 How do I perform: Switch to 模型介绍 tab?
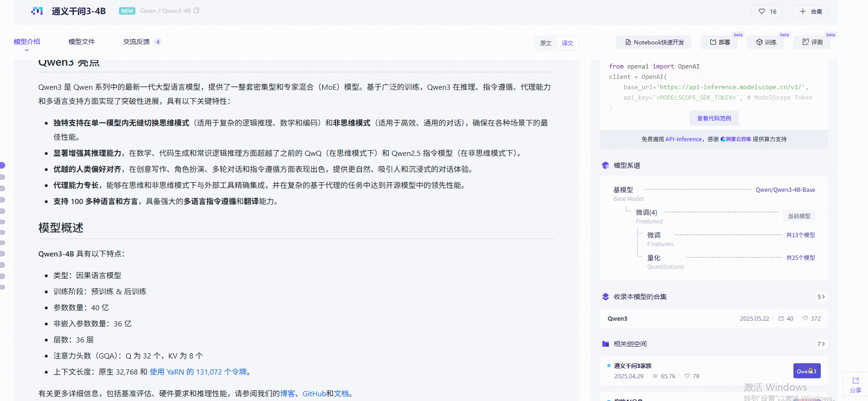pos(27,42)
